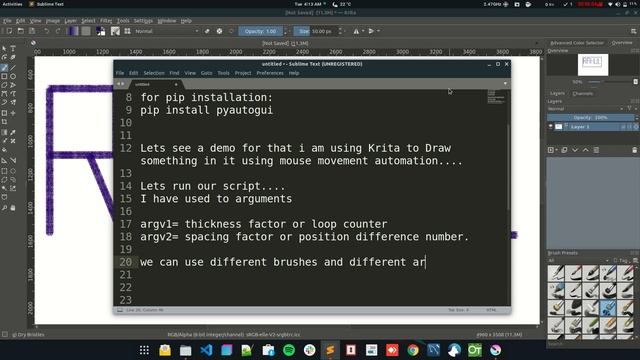Undo last action in Krita toolbar
Image resolution: width=640 pixels, height=360 pixels.
pyautogui.click(x=46, y=31)
